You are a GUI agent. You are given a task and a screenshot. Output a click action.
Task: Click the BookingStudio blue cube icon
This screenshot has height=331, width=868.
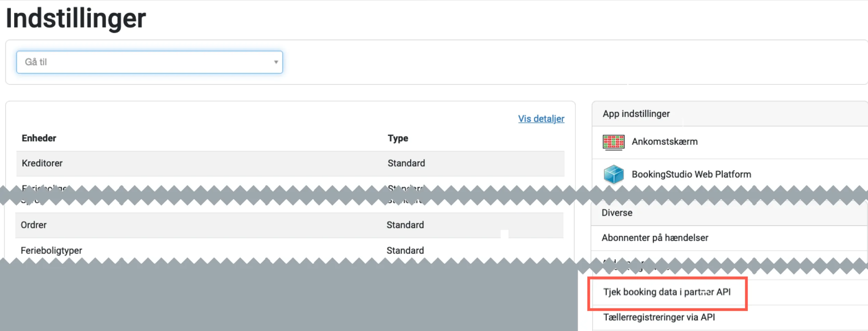(613, 174)
